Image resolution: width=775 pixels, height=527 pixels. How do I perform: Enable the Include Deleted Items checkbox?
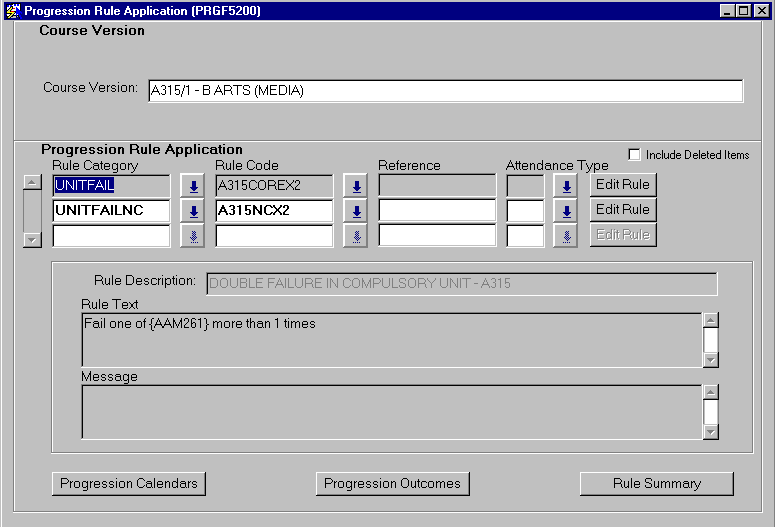pos(635,154)
